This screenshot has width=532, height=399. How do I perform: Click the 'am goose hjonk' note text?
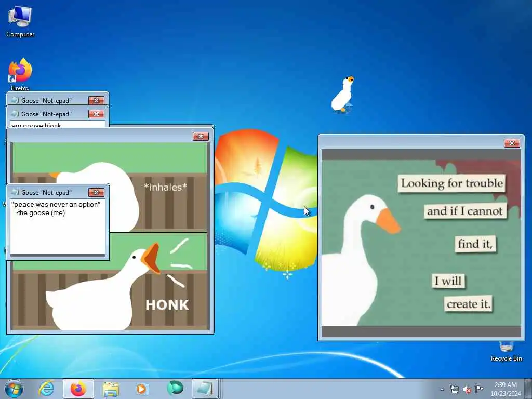click(x=36, y=125)
